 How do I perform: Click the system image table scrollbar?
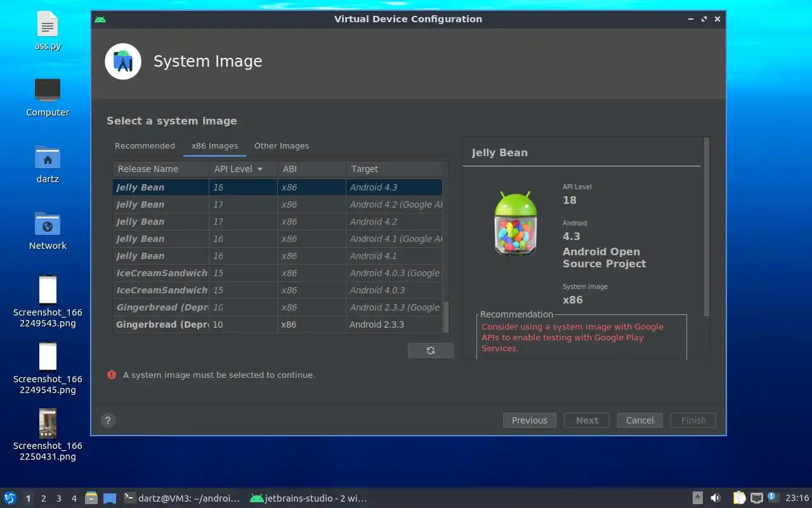[445, 317]
